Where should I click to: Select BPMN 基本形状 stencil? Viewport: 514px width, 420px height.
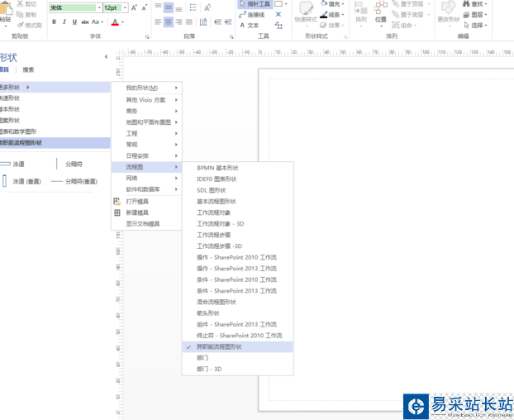point(237,168)
